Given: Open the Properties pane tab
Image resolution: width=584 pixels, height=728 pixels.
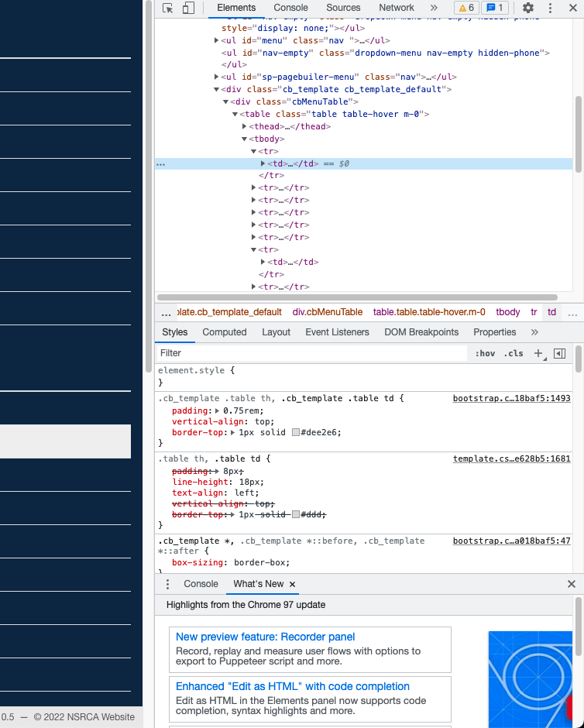Looking at the screenshot, I should tap(494, 332).
